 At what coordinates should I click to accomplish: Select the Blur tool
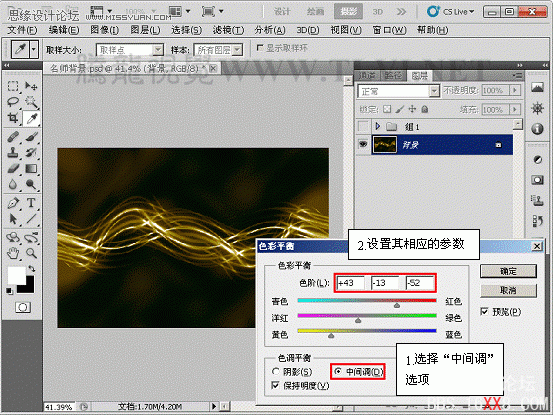13,184
